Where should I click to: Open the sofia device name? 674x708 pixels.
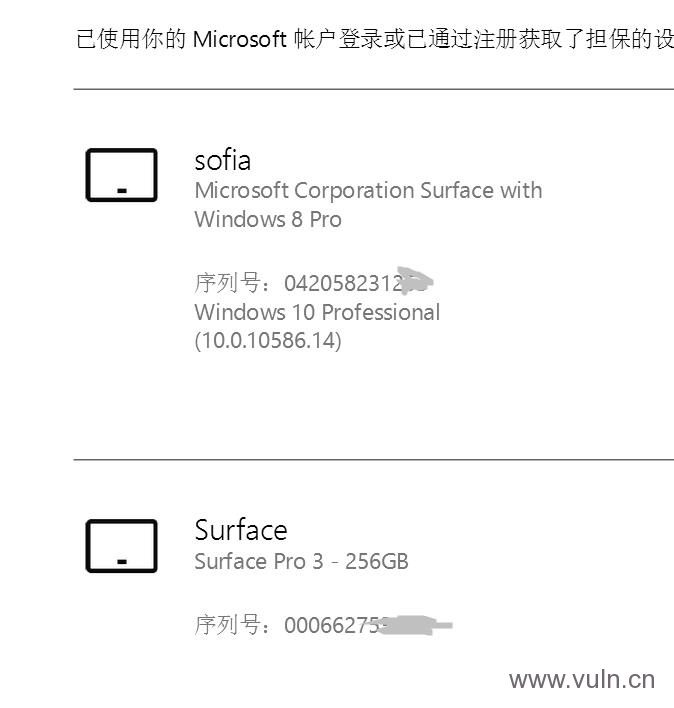[223, 160]
